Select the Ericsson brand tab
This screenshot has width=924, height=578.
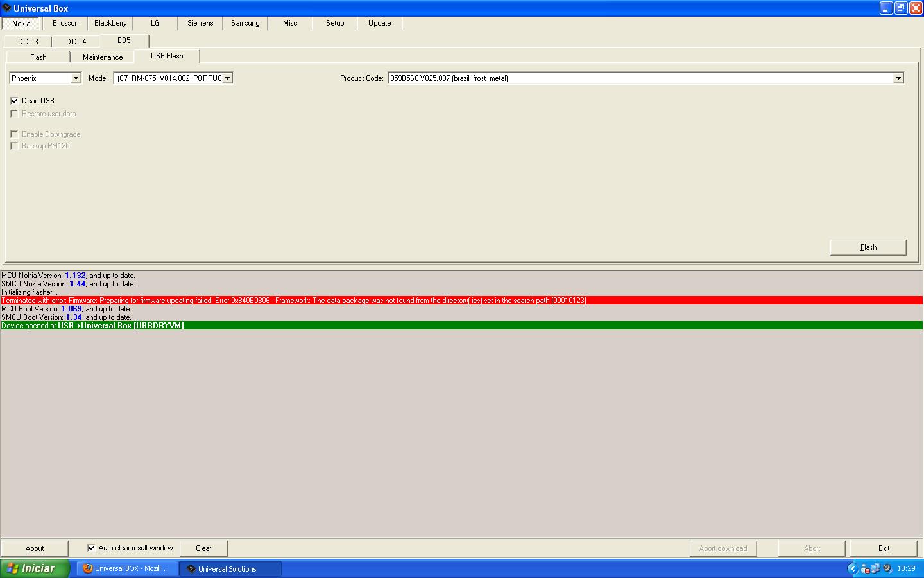[x=65, y=23]
